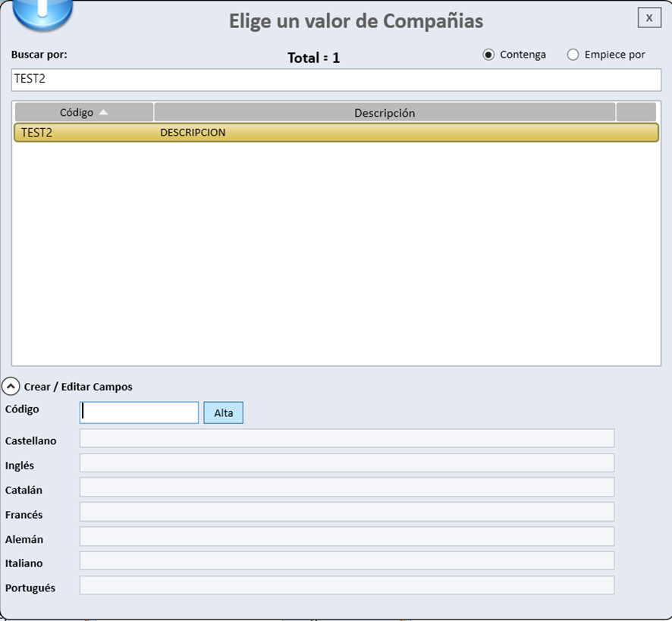Click the Inglés text field

click(x=347, y=463)
